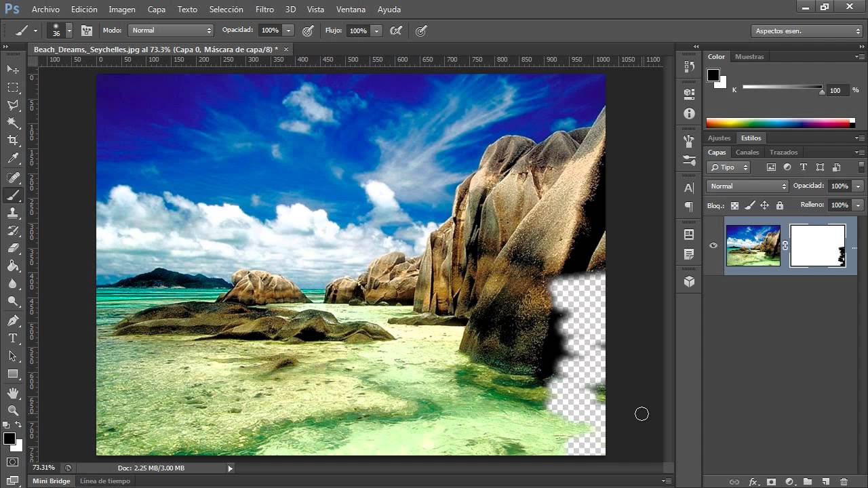Toggle lock position icon
This screenshot has width=868, height=488.
[764, 205]
